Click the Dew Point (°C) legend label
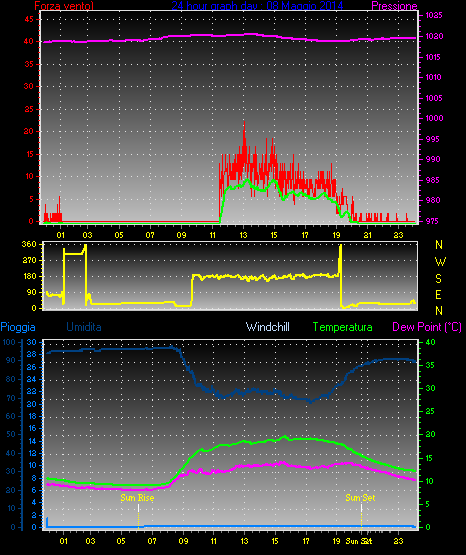 coord(427,327)
